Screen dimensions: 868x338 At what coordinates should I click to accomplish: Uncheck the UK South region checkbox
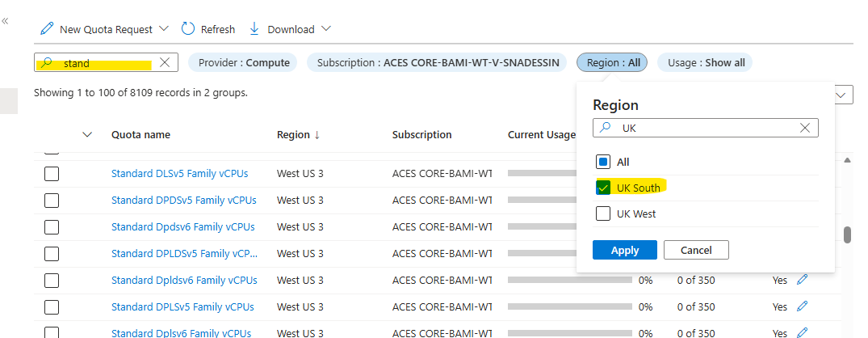(603, 188)
